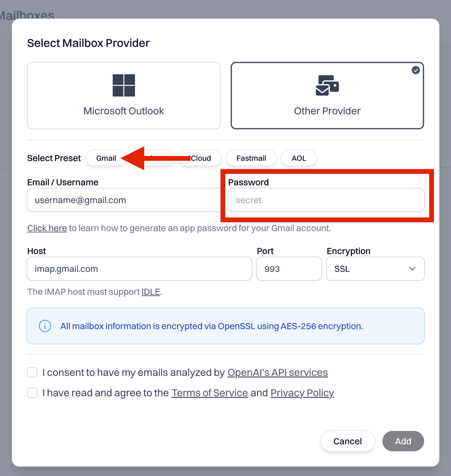Click the Other Provider mailbox icon
The image size is (451, 476).
(x=327, y=85)
